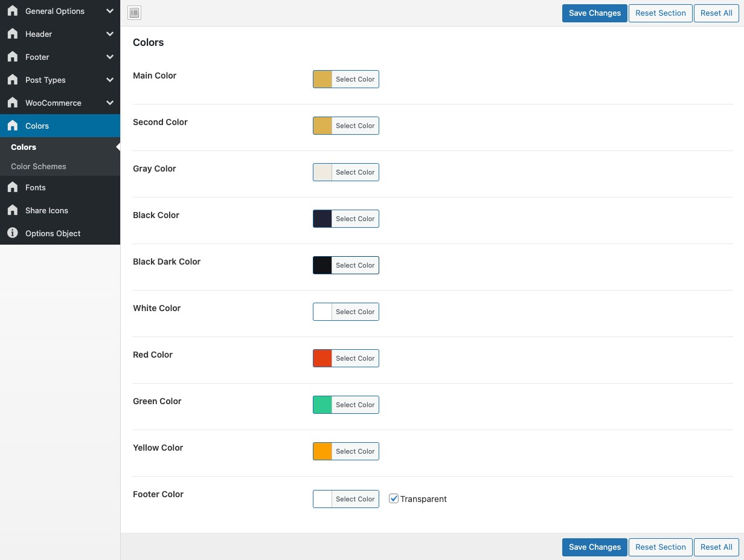Click the WooCommerce menu label

tap(53, 103)
